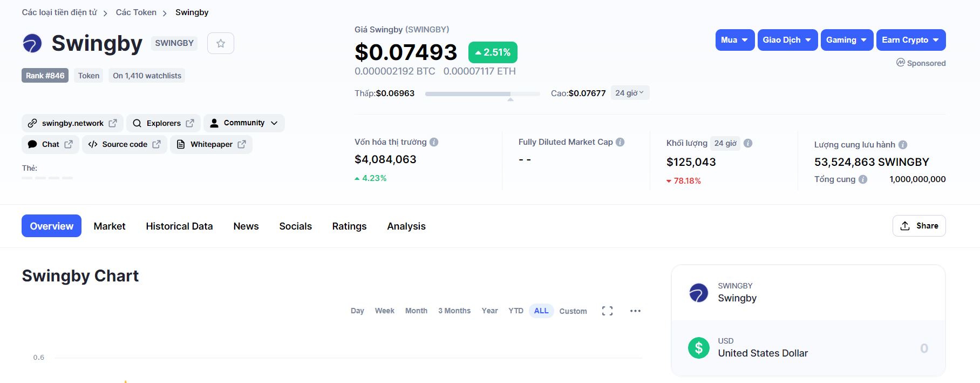This screenshot has width=980, height=383.
Task: Switch to the Historical Data tab
Action: coord(179,226)
